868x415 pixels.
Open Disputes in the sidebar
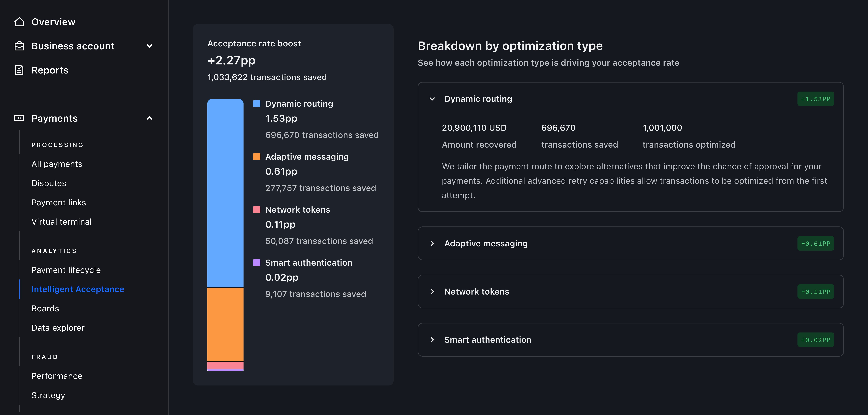49,183
